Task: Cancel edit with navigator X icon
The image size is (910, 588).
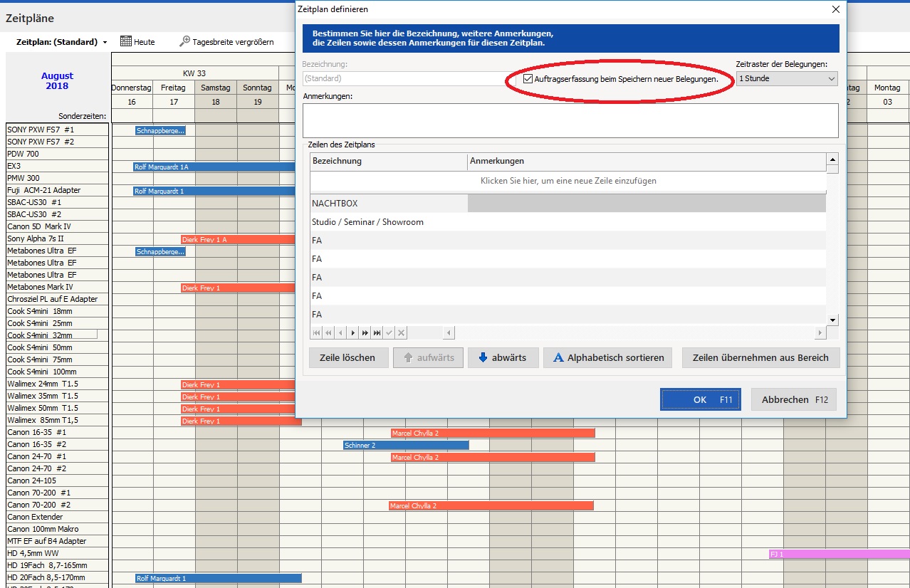Action: [x=401, y=332]
